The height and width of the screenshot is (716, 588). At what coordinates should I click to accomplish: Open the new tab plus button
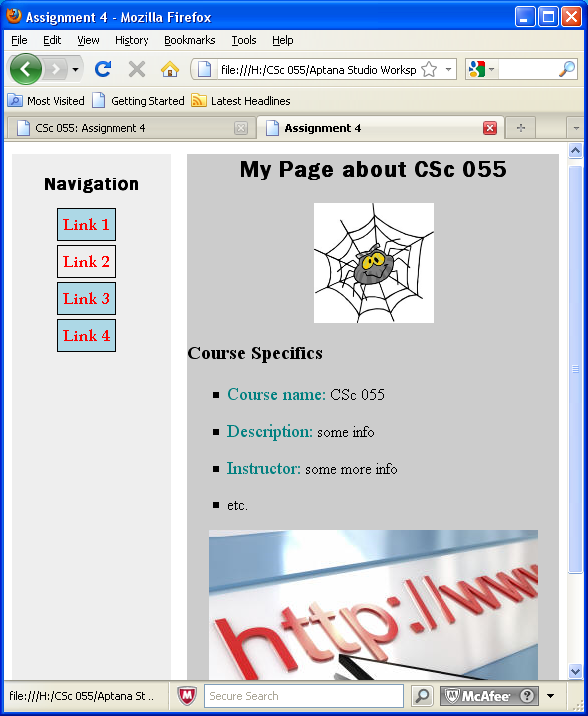[521, 128]
